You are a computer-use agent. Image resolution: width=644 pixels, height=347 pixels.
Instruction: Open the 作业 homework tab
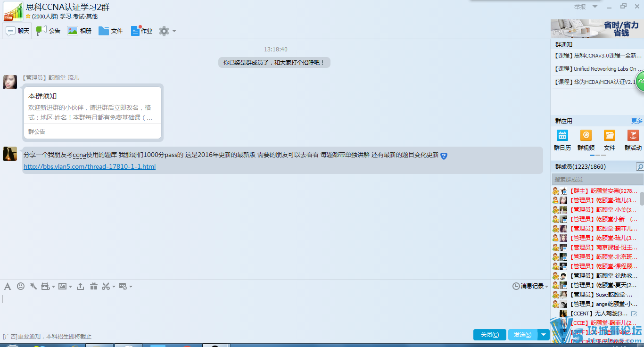click(x=141, y=31)
